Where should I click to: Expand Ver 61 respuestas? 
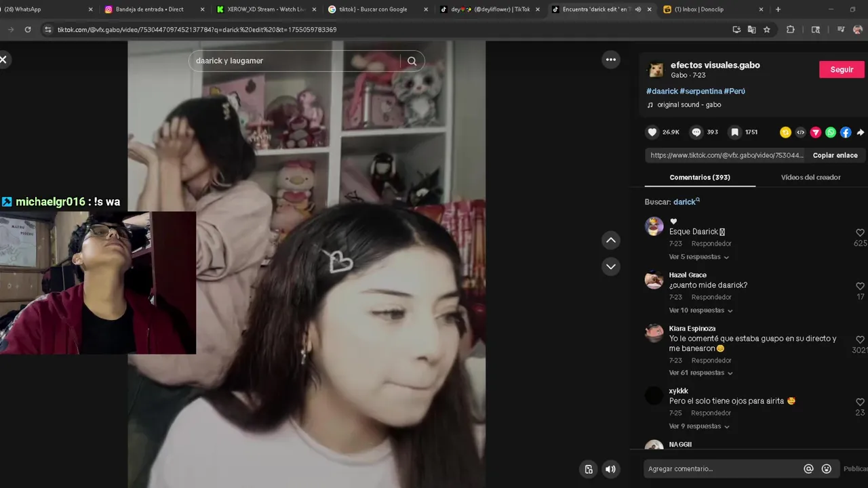701,373
